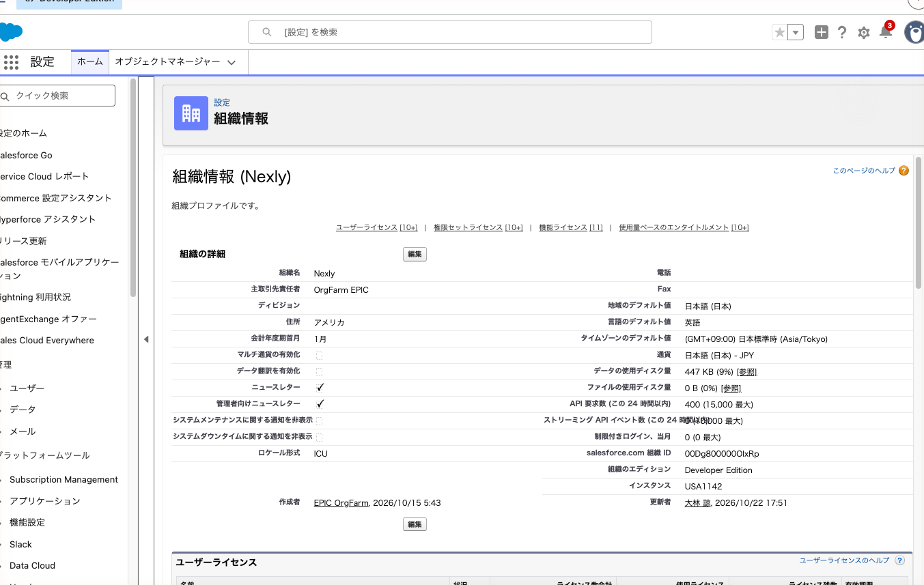Viewport: 924px width, 585px height.
Task: Toggle the ニュースレター checkbox
Action: (x=320, y=388)
